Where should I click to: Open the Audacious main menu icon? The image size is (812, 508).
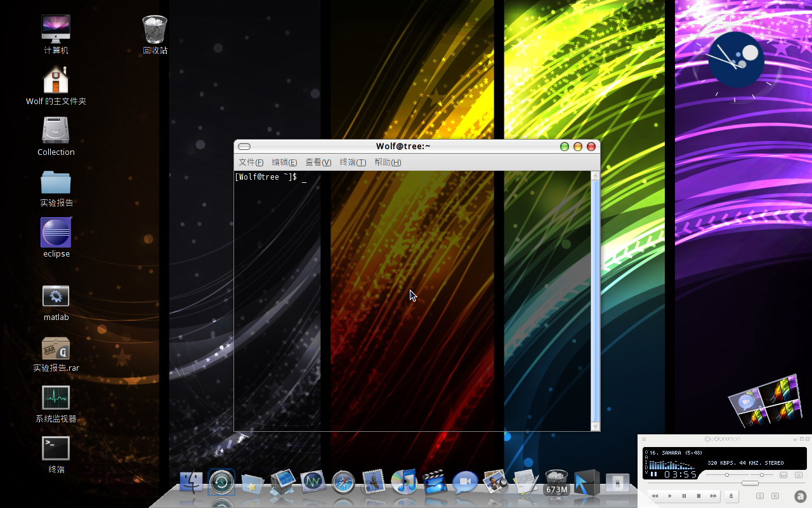tap(644, 439)
